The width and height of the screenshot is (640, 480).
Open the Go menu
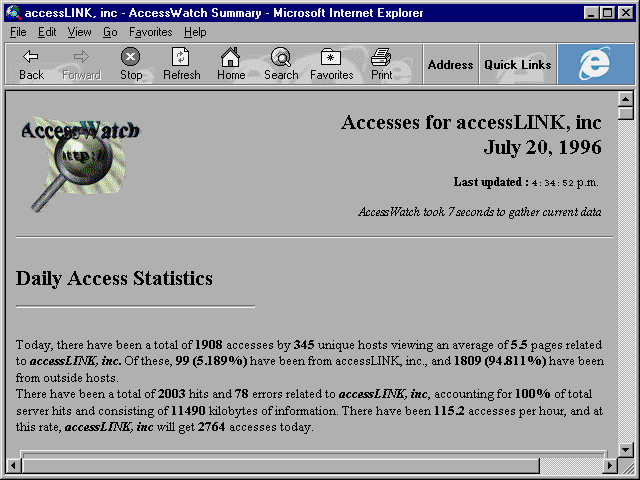110,32
